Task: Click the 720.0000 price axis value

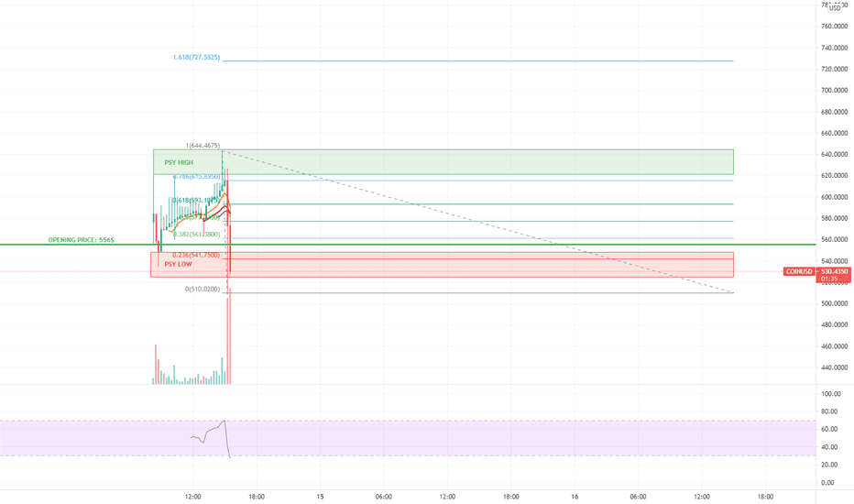Action: 835,70
